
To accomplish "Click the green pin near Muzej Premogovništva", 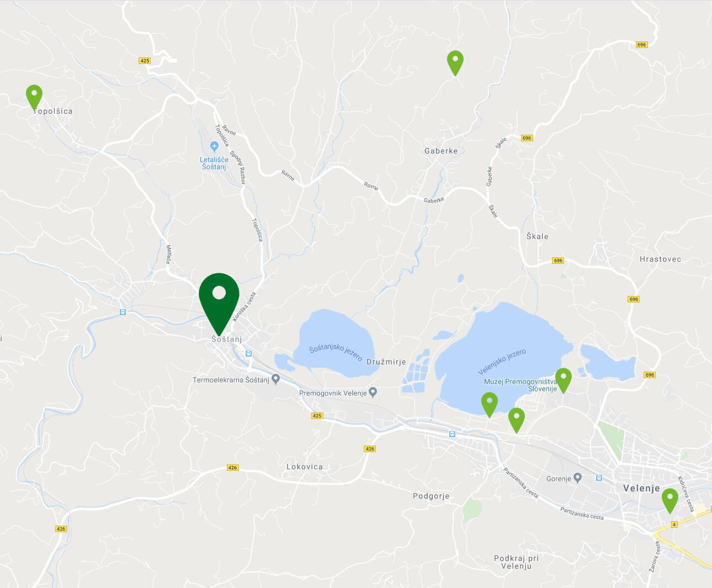I will (x=563, y=380).
